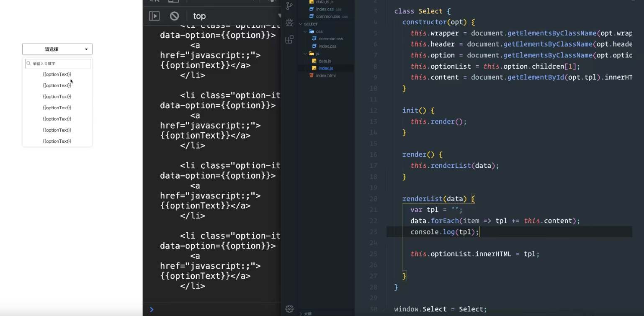Click 'this.optionList.innerHTML = tpl;' on line 25
Viewport: 644px width, 316px height.
(475, 254)
